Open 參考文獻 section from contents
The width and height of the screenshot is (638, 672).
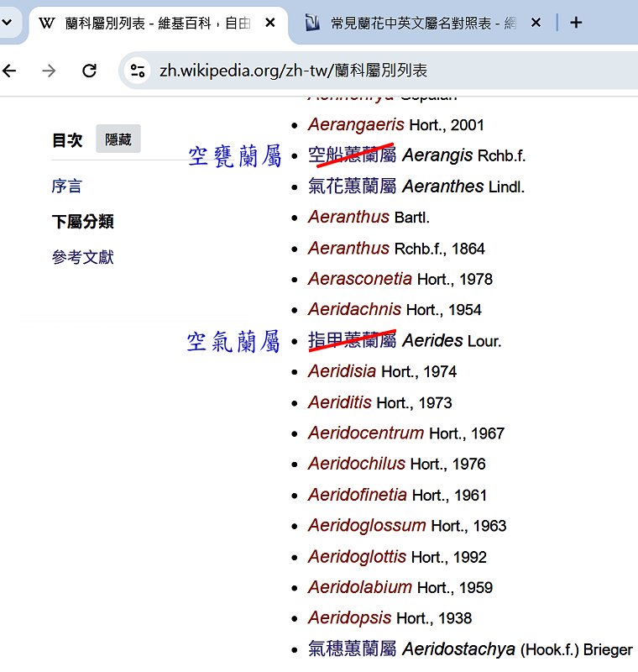(82, 257)
